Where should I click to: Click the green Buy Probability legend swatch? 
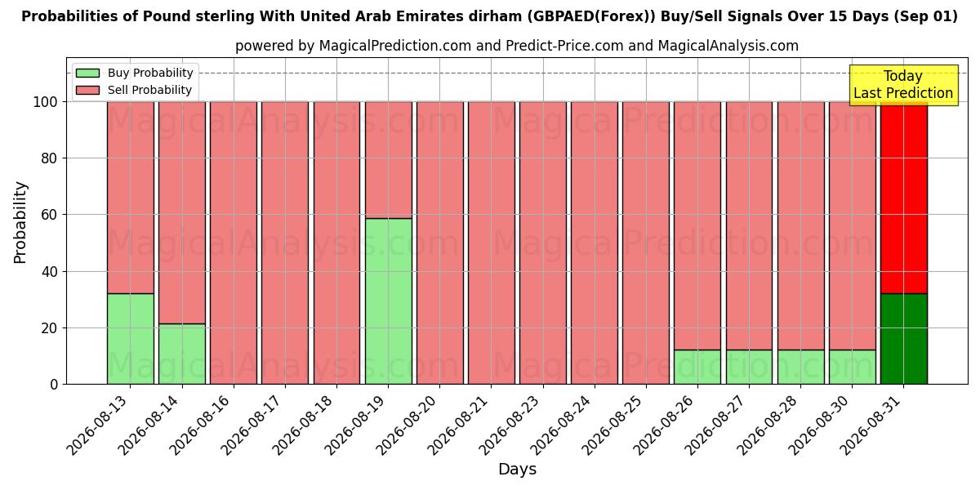87,73
